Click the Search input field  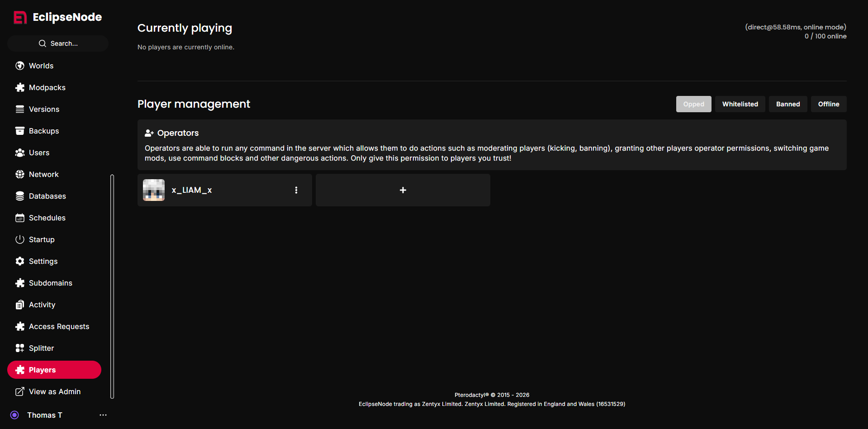58,43
